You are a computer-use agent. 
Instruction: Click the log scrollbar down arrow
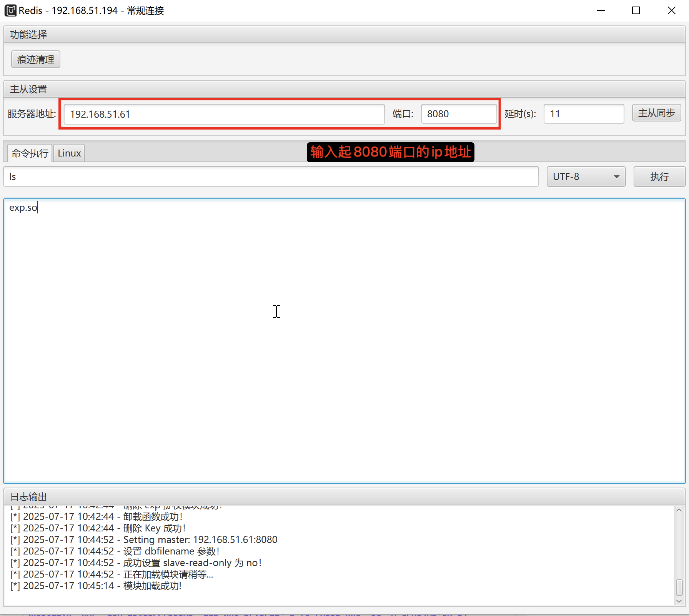679,601
